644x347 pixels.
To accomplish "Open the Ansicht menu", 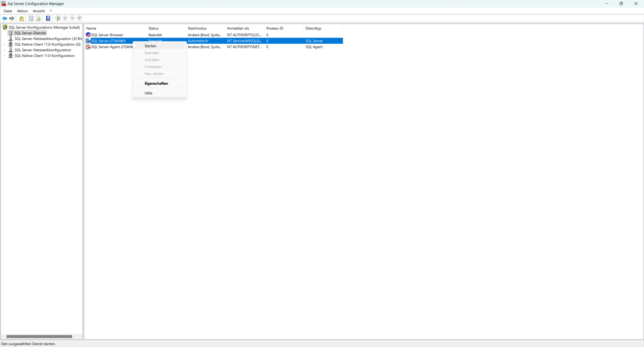I will click(x=39, y=11).
